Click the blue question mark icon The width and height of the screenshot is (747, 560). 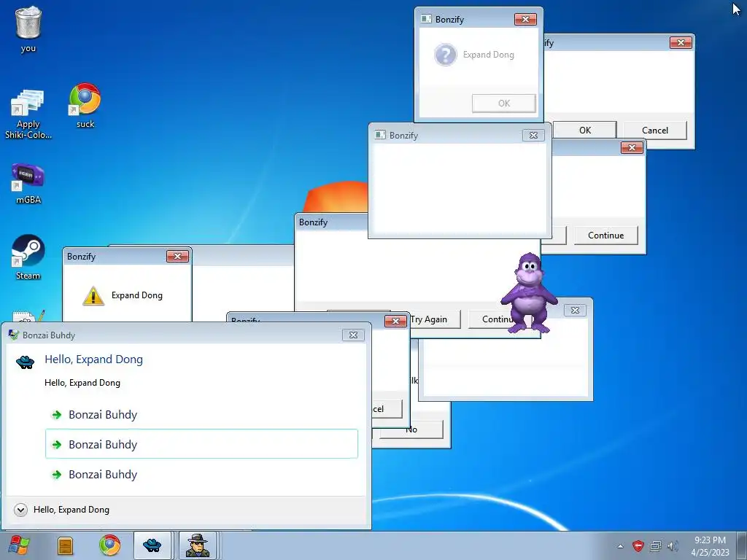(x=446, y=55)
